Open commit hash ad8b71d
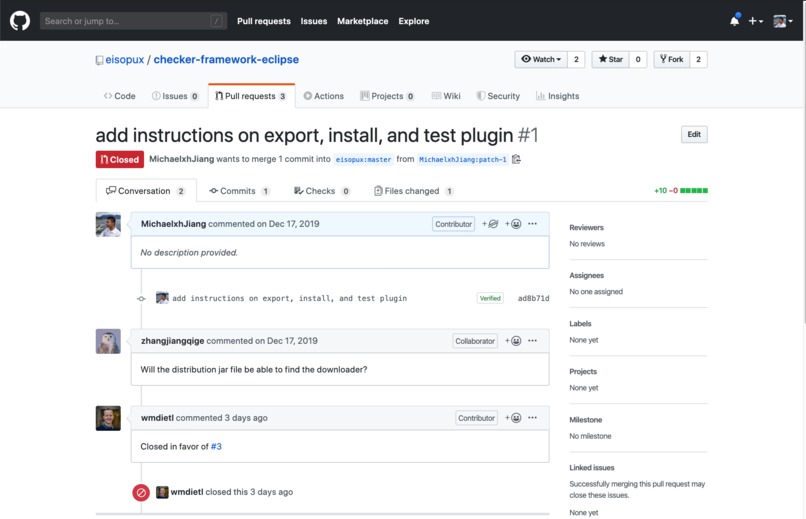The image size is (806, 519). tap(534, 299)
